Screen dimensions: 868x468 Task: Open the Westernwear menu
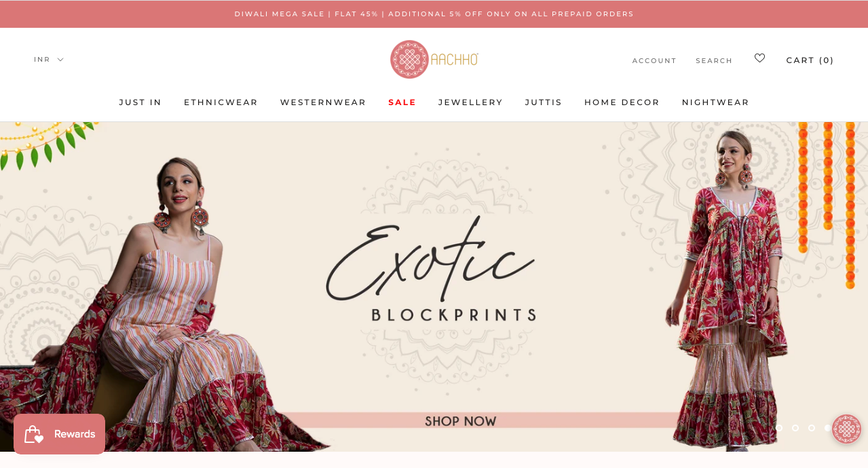point(323,102)
